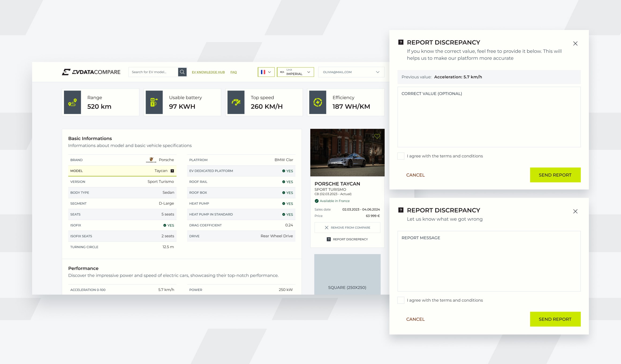Viewport: 621px width, 364px height.
Task: Click the Segment D-Large value
Action: point(166,203)
